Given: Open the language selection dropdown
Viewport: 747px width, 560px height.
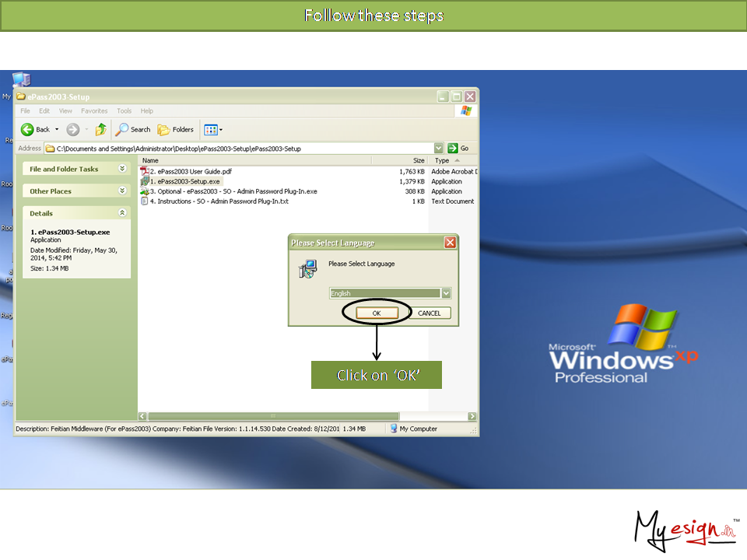Looking at the screenshot, I should pyautogui.click(x=446, y=293).
